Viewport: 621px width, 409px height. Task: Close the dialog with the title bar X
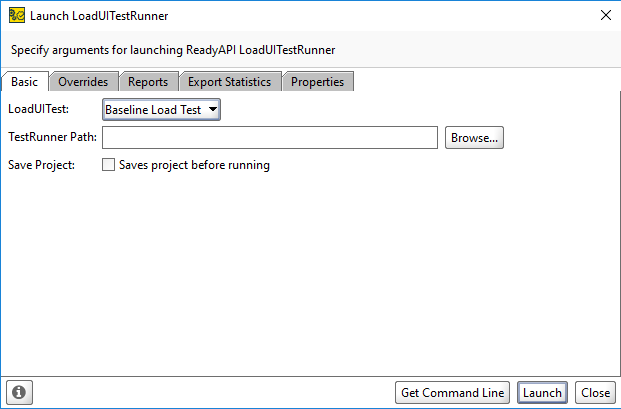(x=604, y=15)
